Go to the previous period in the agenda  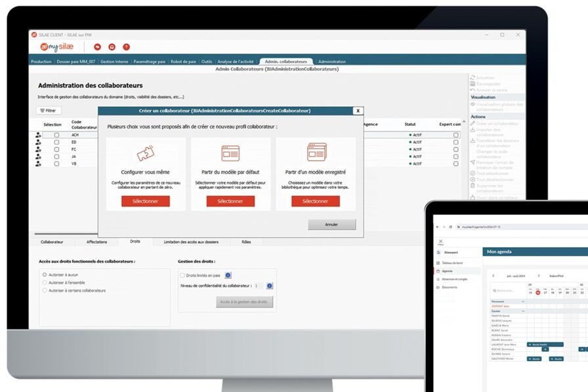click(493, 276)
